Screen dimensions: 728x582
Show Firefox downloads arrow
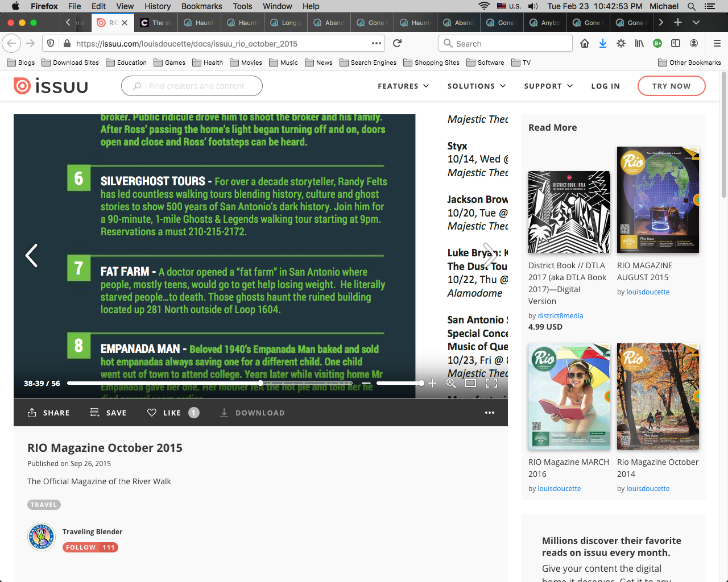click(x=603, y=43)
